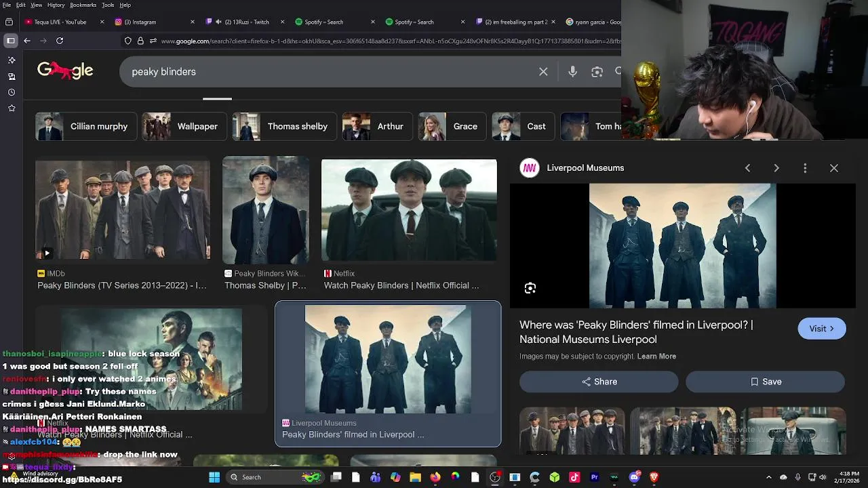The image size is (868, 488).
Task: Open the 'Where was Peaky Blinders filmed' title
Action: tap(636, 332)
